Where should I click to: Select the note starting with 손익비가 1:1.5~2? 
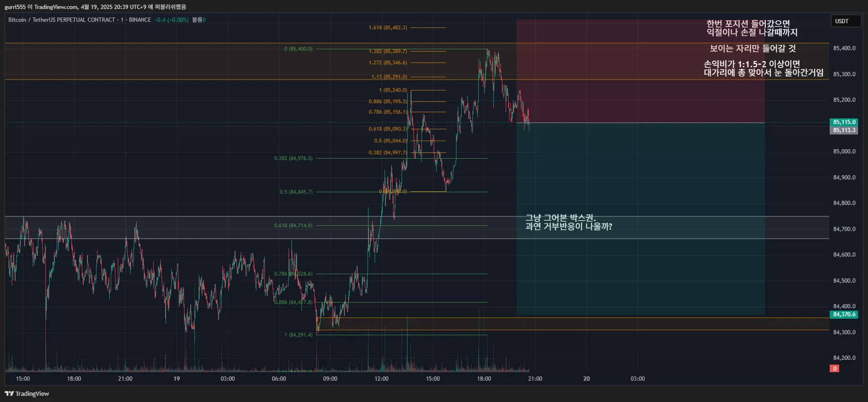(763, 68)
